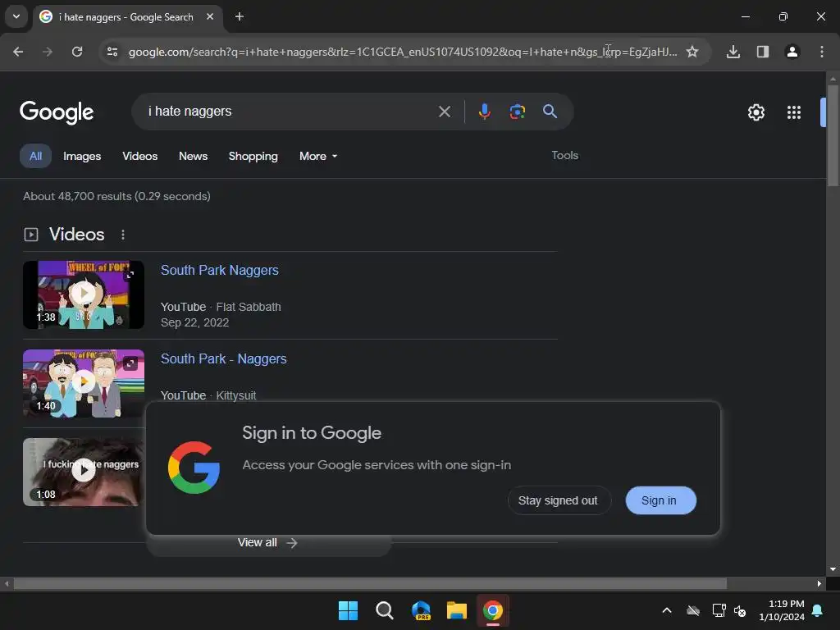Open Google quick settings gear
Screen dimensions: 840x630
[x=756, y=112]
